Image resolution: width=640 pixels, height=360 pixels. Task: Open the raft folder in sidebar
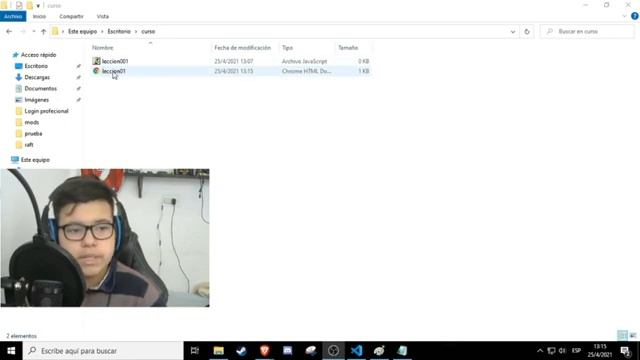(x=29, y=144)
